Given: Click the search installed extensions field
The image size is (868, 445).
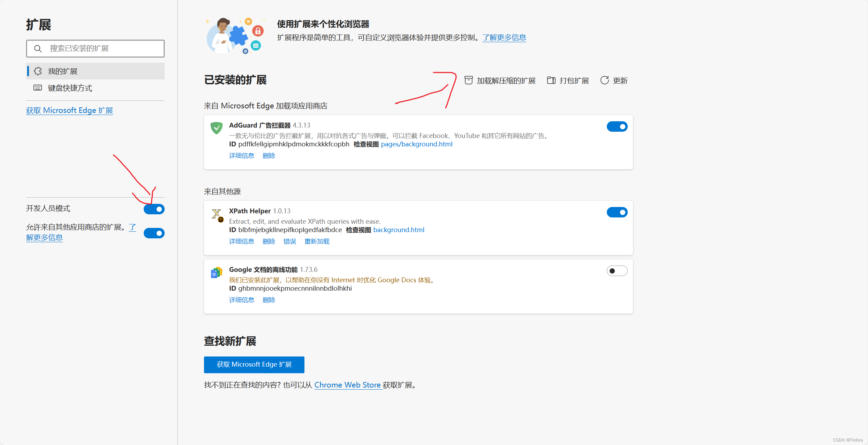Looking at the screenshot, I should (x=101, y=48).
